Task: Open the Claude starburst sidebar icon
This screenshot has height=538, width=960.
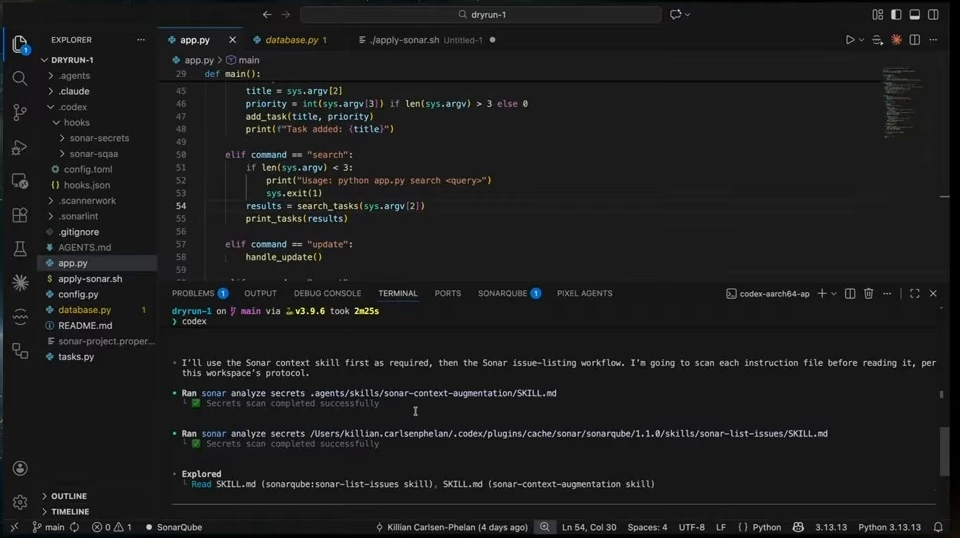Action: (x=20, y=282)
